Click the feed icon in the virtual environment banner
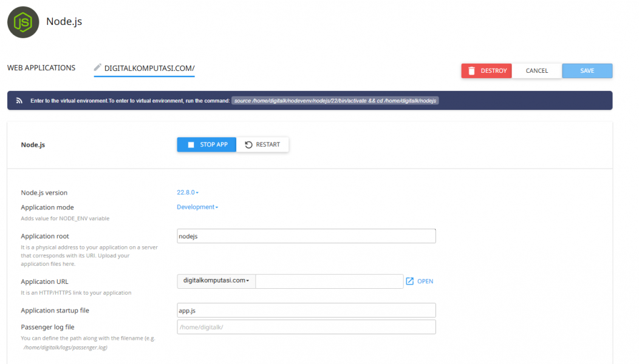The image size is (639, 364). [19, 101]
